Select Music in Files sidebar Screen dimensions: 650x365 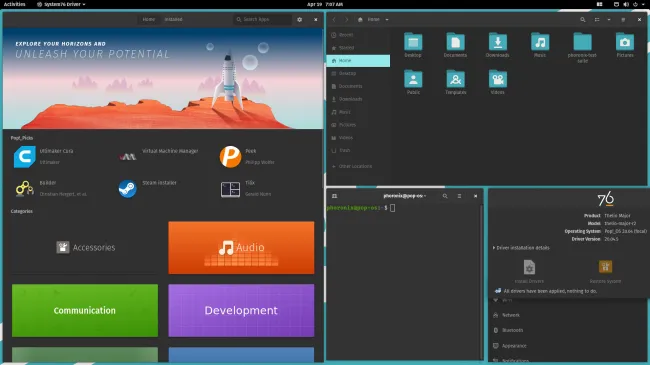coord(358,112)
